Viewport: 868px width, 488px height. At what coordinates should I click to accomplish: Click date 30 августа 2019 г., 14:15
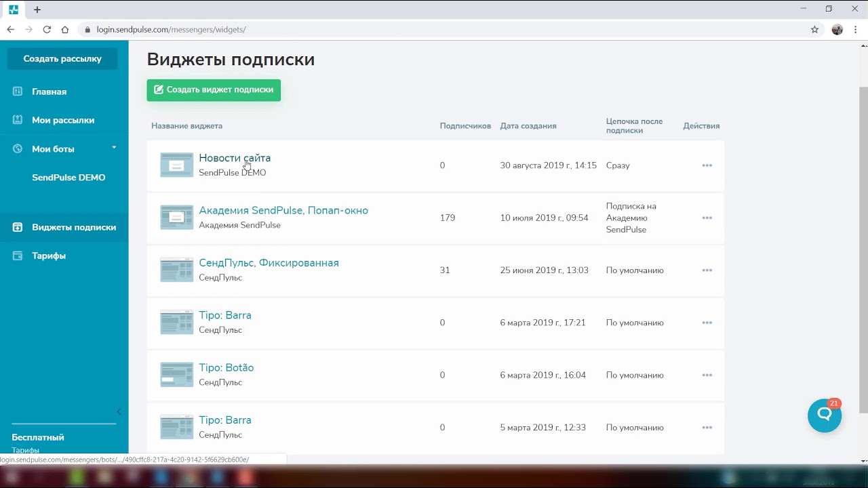tap(549, 165)
